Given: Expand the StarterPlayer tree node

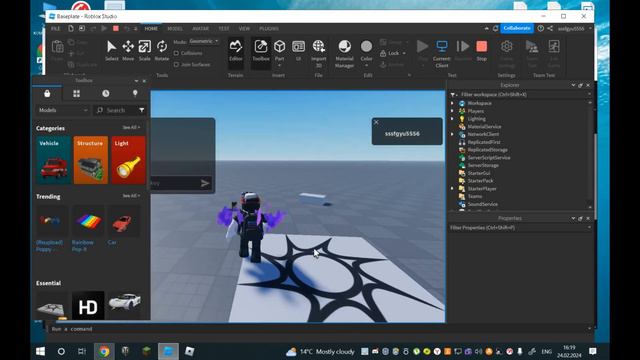Looking at the screenshot, I should click(x=452, y=189).
